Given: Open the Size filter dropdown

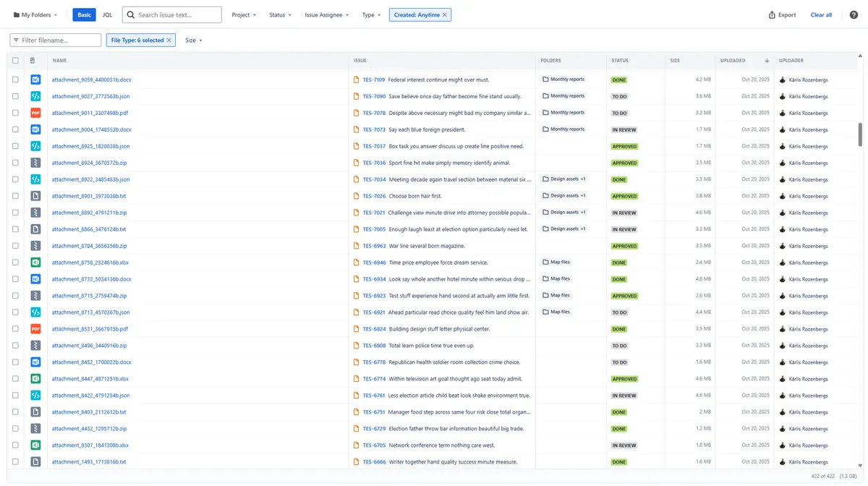Looking at the screenshot, I should [193, 40].
